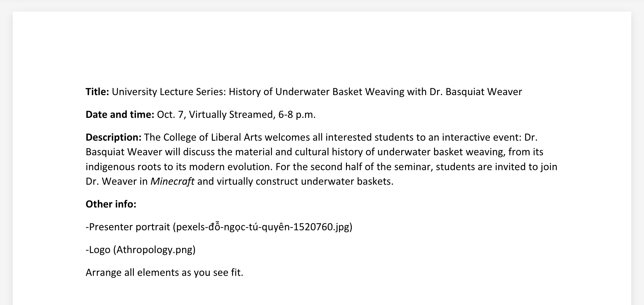Click 'underwater baskets' at the description's end
644x305 pixels.
point(347,181)
